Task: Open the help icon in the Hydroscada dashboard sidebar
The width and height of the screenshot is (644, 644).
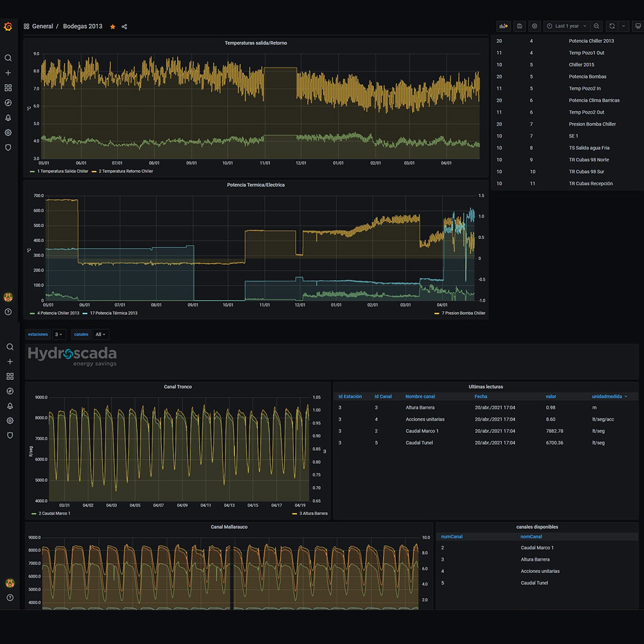Action: click(x=10, y=597)
